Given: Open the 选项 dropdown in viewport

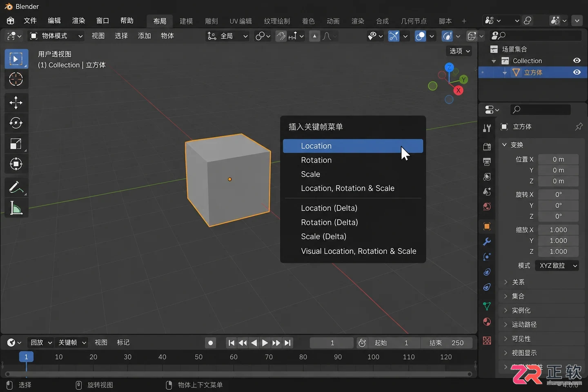Looking at the screenshot, I should [460, 51].
